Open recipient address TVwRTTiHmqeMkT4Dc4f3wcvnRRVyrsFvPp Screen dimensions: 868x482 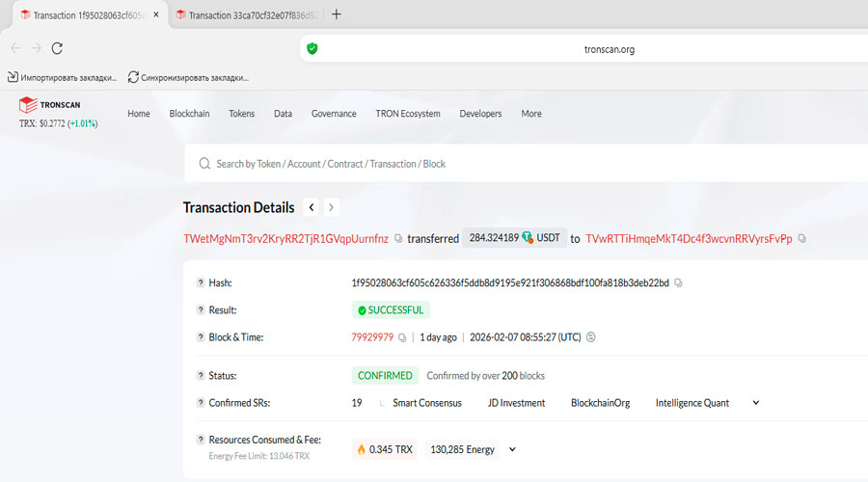pos(689,238)
